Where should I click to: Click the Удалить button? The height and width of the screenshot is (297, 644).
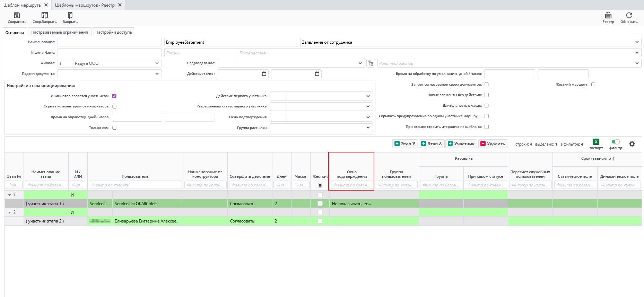click(493, 144)
